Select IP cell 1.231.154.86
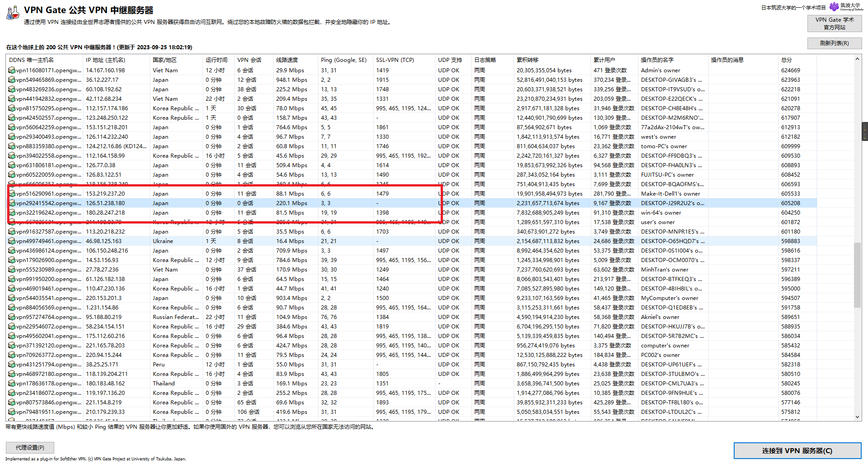The width and height of the screenshot is (868, 464). [x=102, y=308]
